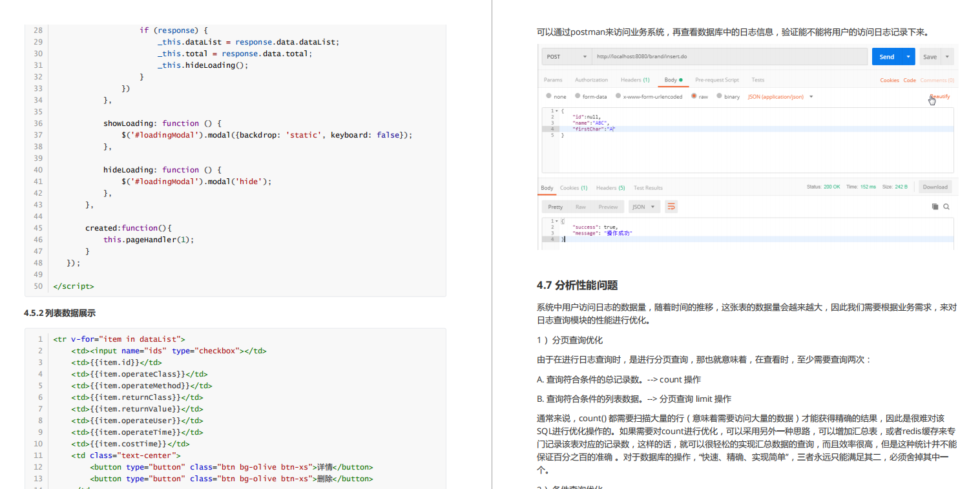Click the 'showLoading: function ()' code line
Viewport: 980px width, 489px height.
[x=162, y=123]
